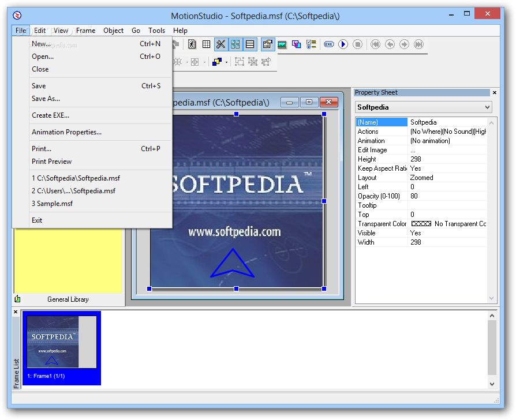Go to next frame arrow button
This screenshot has width=516, height=420.
tap(405, 44)
